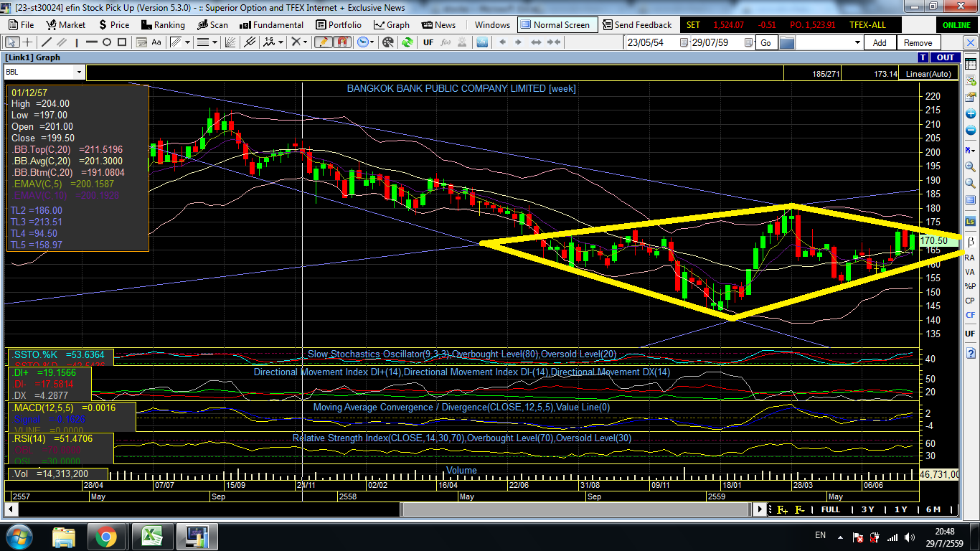Click the Remove button
This screenshot has height=551, width=980.
click(918, 42)
